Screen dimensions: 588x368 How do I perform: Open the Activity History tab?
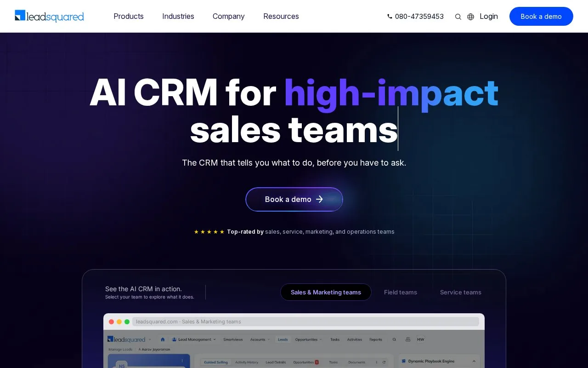(247, 362)
